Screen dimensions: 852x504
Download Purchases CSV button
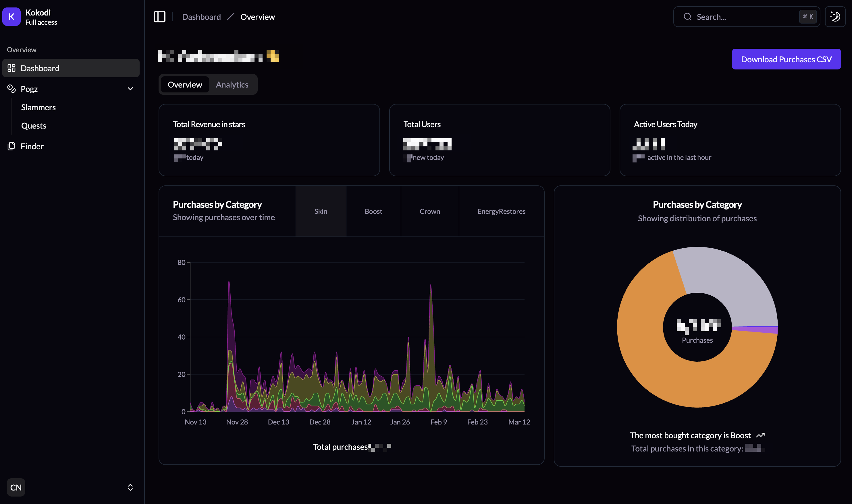(x=786, y=59)
